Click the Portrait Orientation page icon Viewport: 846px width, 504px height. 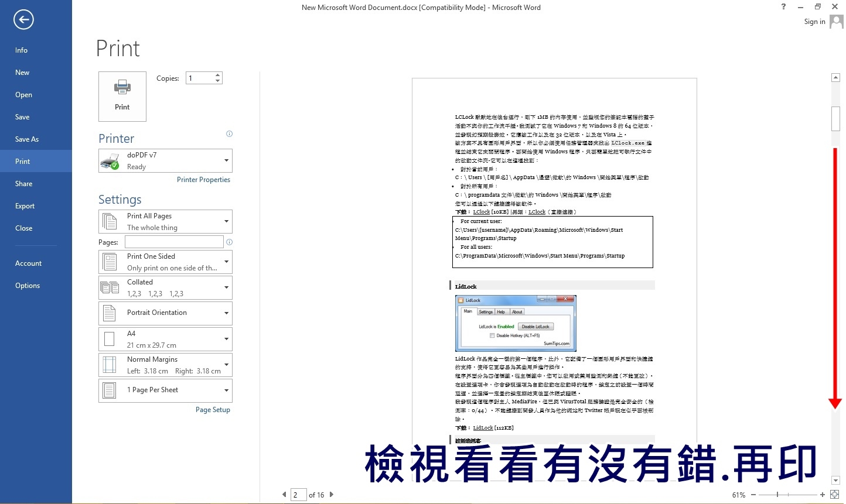[110, 313]
